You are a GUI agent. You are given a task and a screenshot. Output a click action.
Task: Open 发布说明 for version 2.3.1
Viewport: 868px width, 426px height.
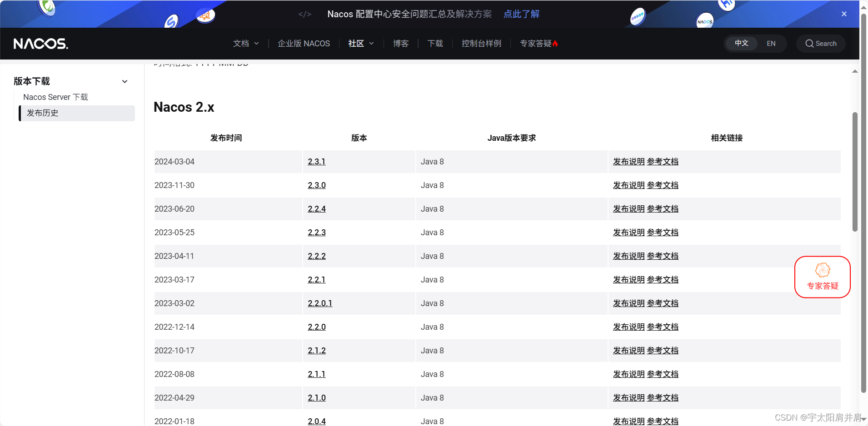coord(629,162)
